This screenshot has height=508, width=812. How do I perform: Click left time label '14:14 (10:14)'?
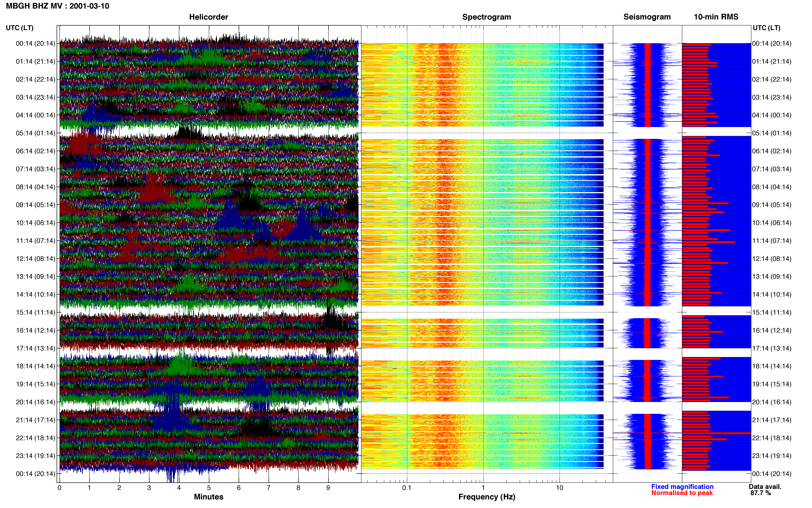coord(36,294)
